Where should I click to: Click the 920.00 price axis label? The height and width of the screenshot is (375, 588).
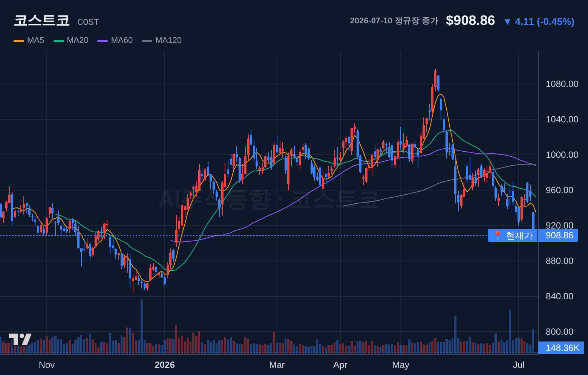coord(559,226)
